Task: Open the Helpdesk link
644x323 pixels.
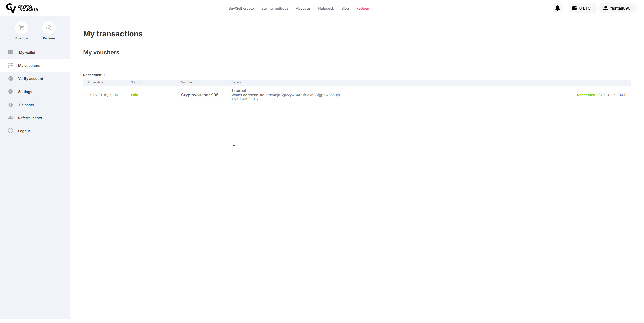Action: tap(326, 8)
